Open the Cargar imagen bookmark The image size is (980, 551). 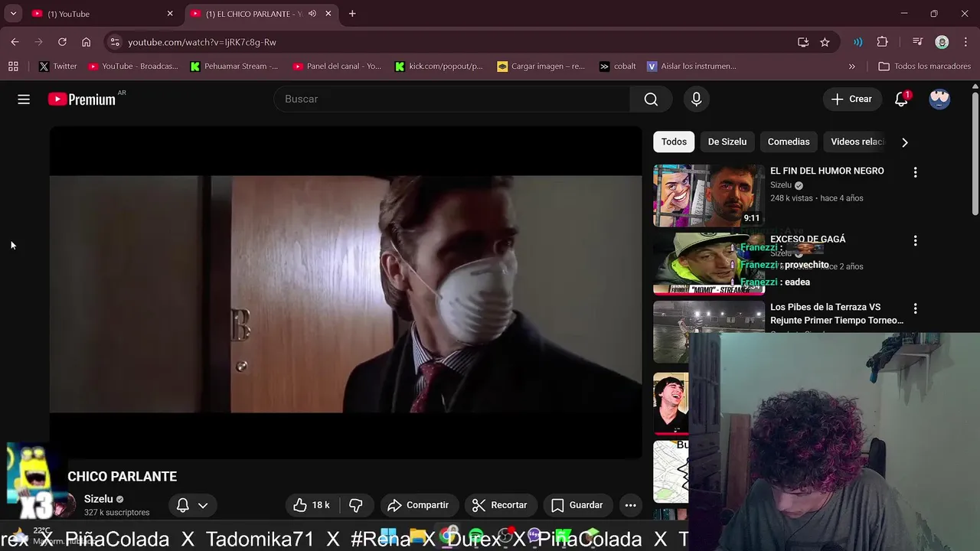(x=541, y=67)
